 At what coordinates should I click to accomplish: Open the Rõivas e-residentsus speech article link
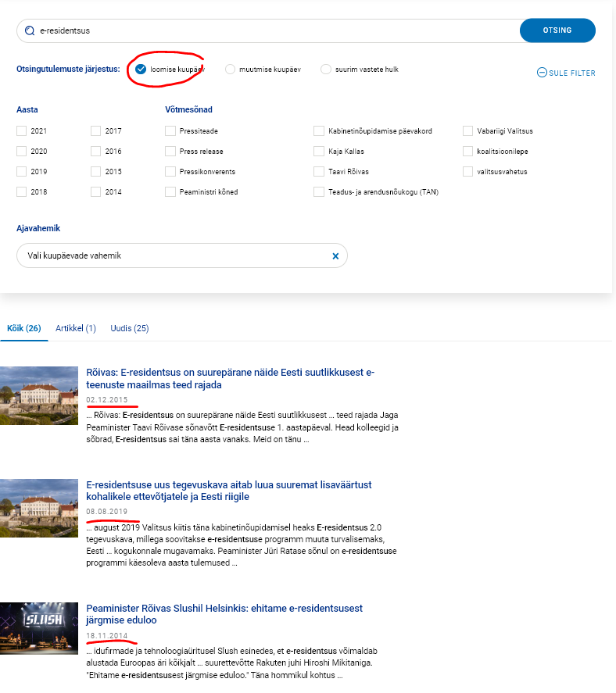pos(230,379)
